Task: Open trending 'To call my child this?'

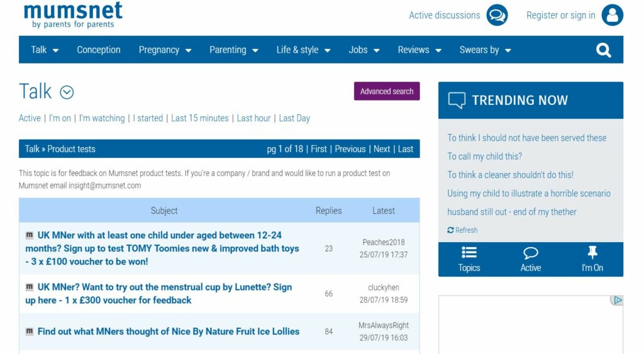Action: (485, 157)
